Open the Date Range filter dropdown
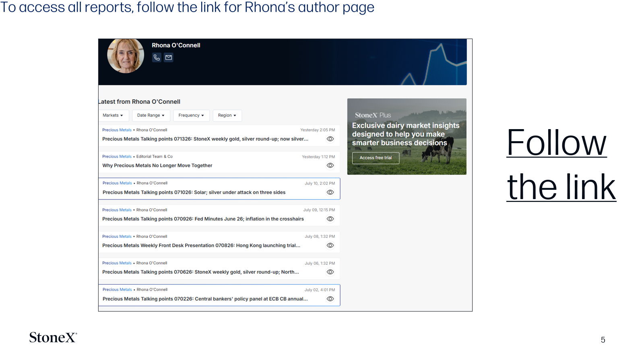The width and height of the screenshot is (644, 362). 151,115
